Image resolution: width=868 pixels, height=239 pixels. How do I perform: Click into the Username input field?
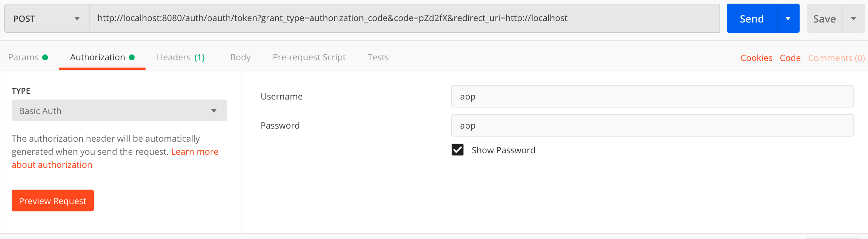[x=652, y=97]
